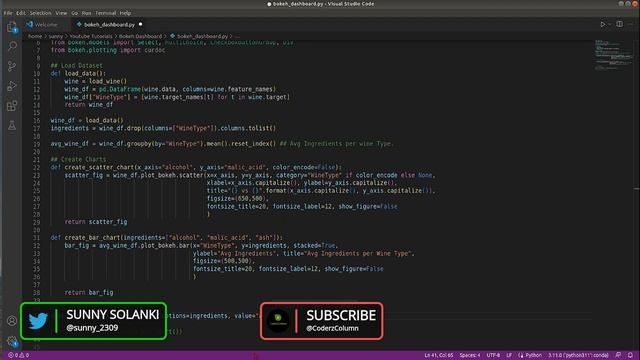Open the Terminal menu
The width and height of the screenshot is (640, 360).
[105, 13]
